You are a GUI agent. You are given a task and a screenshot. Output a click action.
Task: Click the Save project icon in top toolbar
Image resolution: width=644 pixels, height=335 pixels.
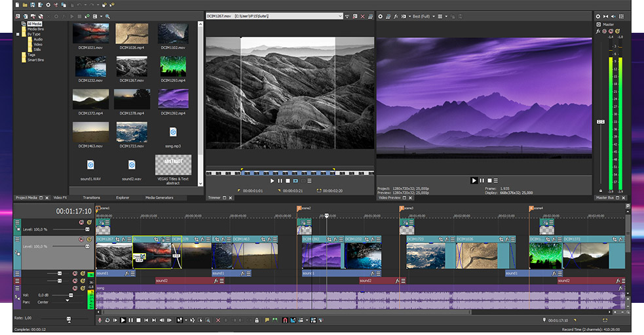point(32,5)
